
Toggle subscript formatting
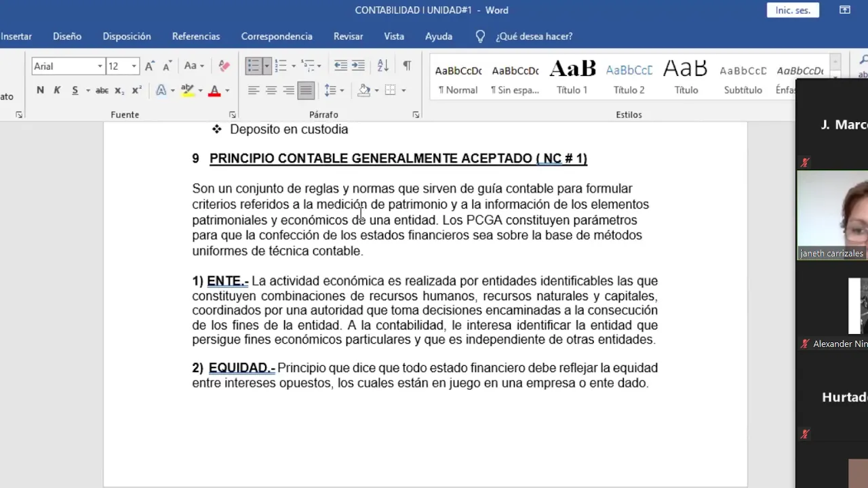coord(119,90)
